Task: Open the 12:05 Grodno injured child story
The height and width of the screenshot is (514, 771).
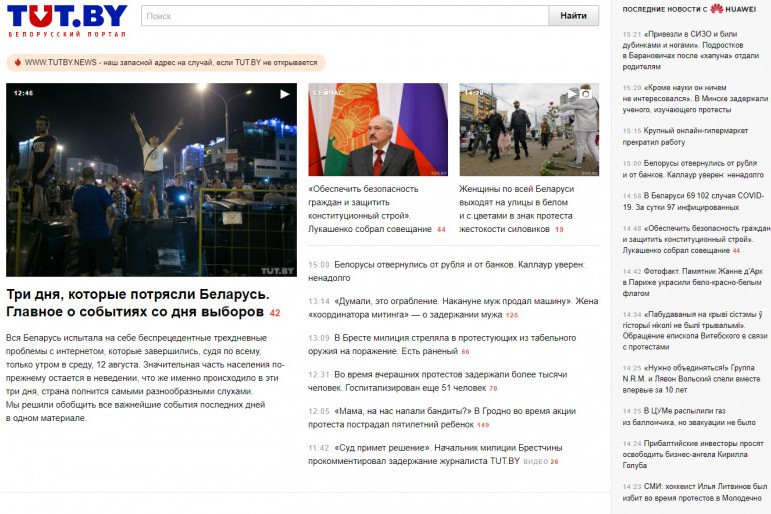Action: (455, 417)
